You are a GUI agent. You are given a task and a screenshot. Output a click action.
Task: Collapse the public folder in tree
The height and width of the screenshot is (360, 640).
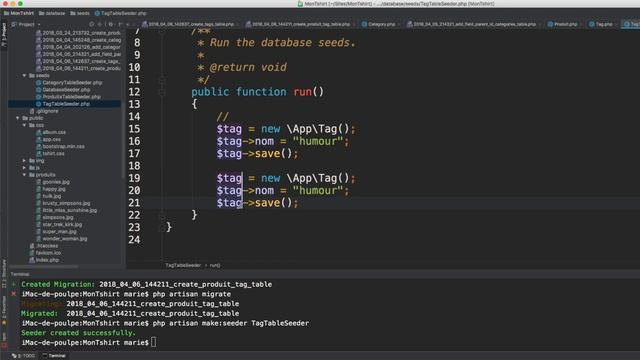pos(18,118)
